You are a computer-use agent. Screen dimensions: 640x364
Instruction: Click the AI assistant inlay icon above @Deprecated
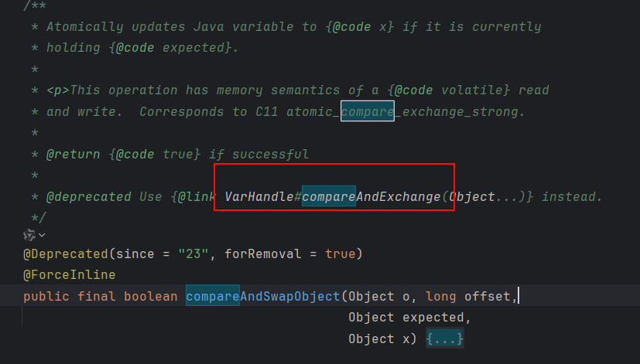coord(29,235)
